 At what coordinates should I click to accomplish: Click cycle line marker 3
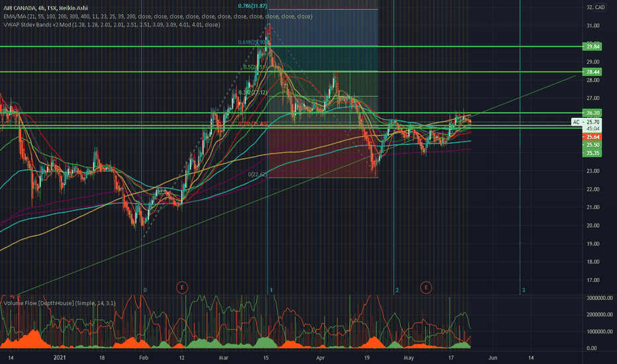524,290
